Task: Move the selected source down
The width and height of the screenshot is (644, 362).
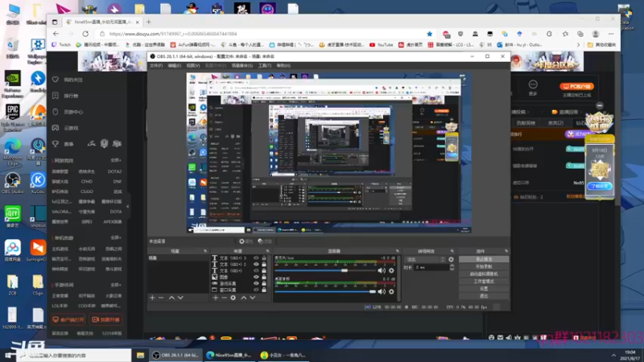Action: coord(253,298)
